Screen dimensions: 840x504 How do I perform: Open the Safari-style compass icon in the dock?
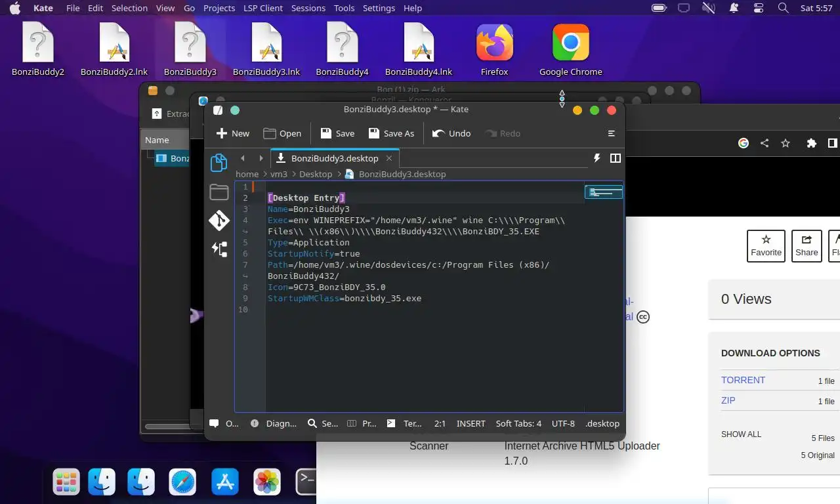point(182,482)
